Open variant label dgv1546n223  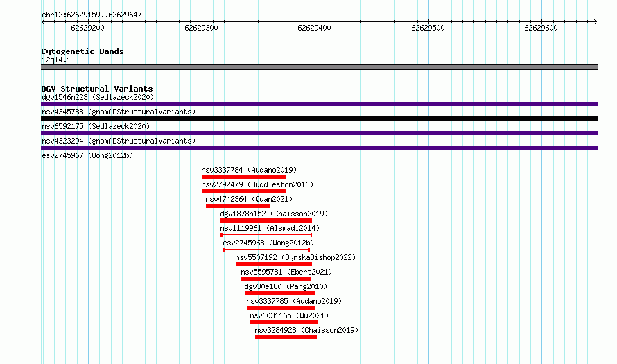click(x=98, y=97)
